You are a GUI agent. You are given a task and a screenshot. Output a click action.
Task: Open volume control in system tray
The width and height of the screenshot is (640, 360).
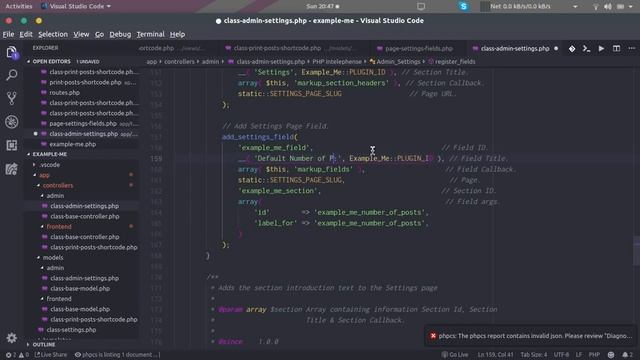pyautogui.click(x=608, y=7)
